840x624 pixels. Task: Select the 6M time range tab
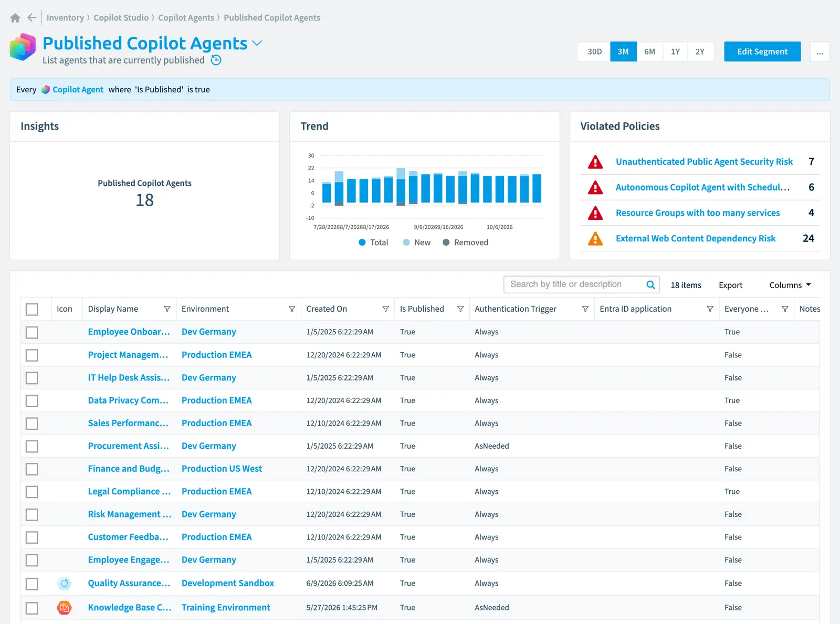click(650, 51)
